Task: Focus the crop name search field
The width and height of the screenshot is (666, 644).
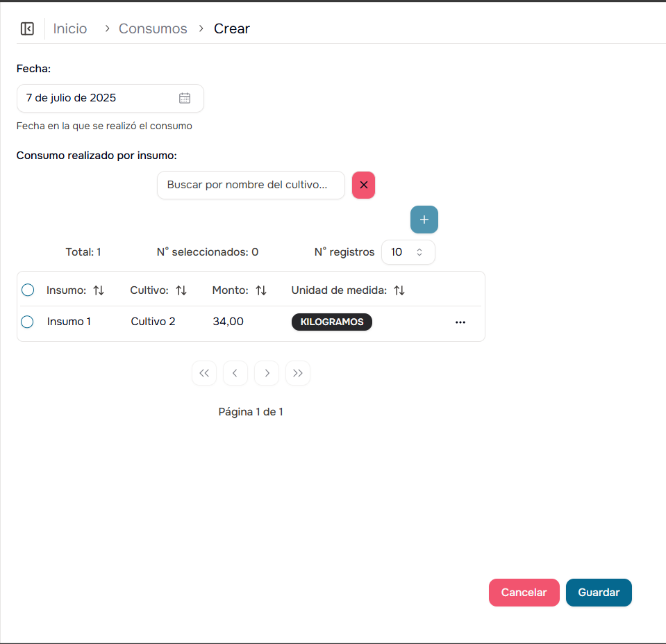Action: click(x=250, y=185)
